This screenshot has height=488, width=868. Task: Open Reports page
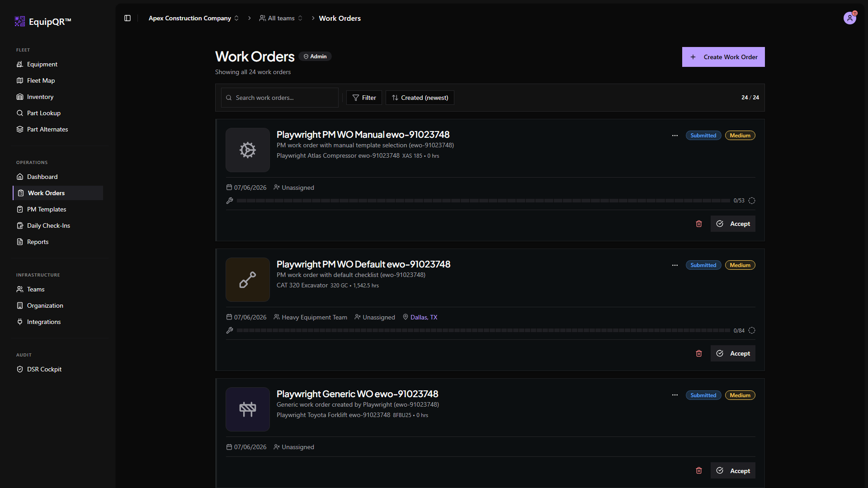tap(58, 242)
